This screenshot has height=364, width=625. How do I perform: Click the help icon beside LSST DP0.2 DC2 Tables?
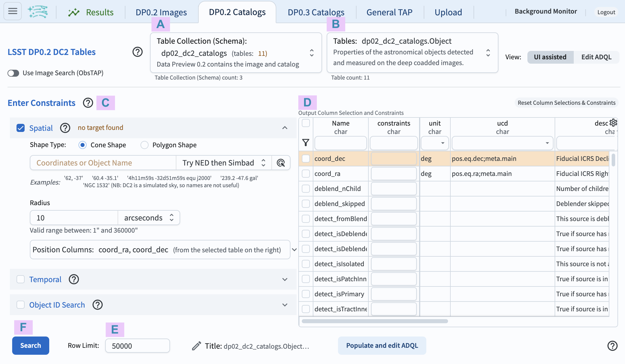(x=138, y=52)
